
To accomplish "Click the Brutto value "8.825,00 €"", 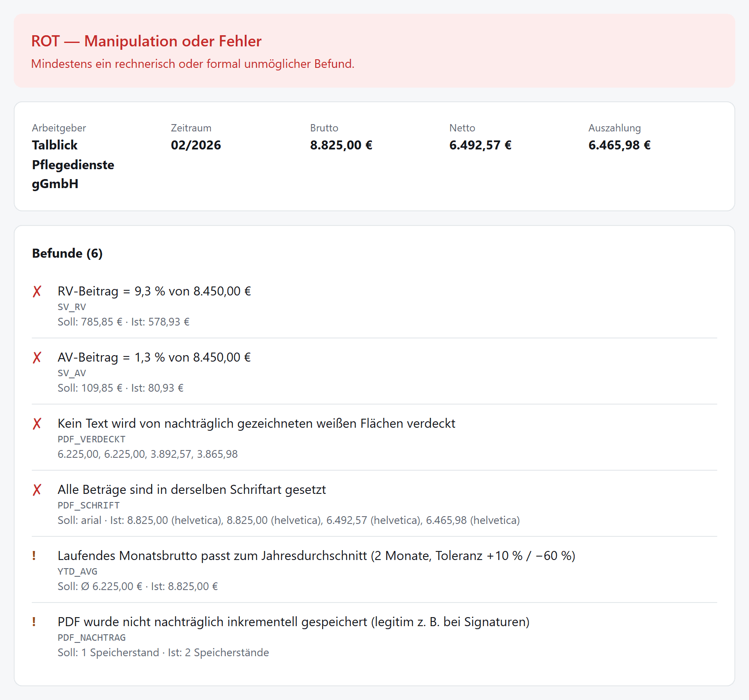I will 341,145.
